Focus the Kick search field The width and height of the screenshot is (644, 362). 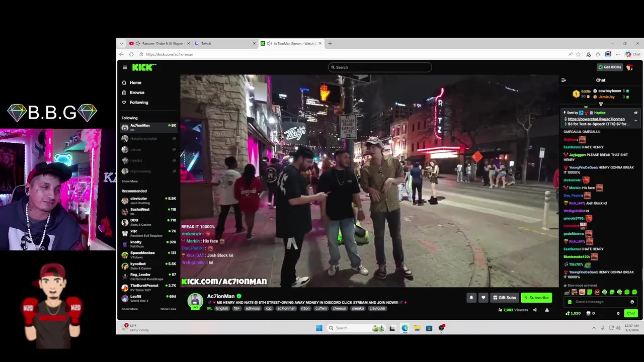[x=380, y=67]
